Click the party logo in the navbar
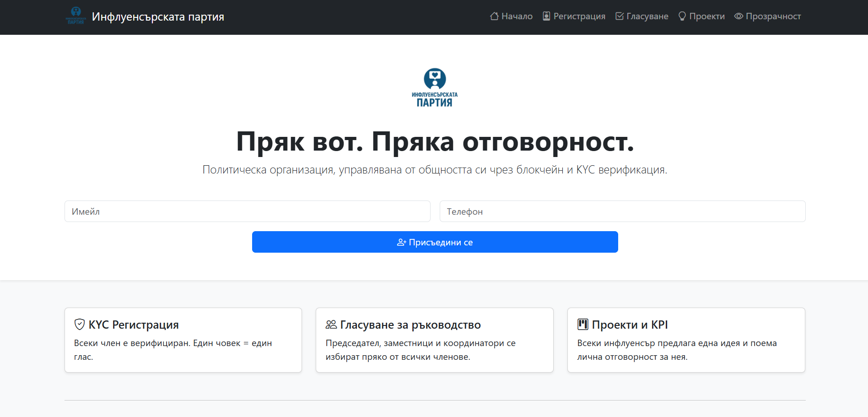Viewport: 868px width, 417px height. (x=76, y=16)
